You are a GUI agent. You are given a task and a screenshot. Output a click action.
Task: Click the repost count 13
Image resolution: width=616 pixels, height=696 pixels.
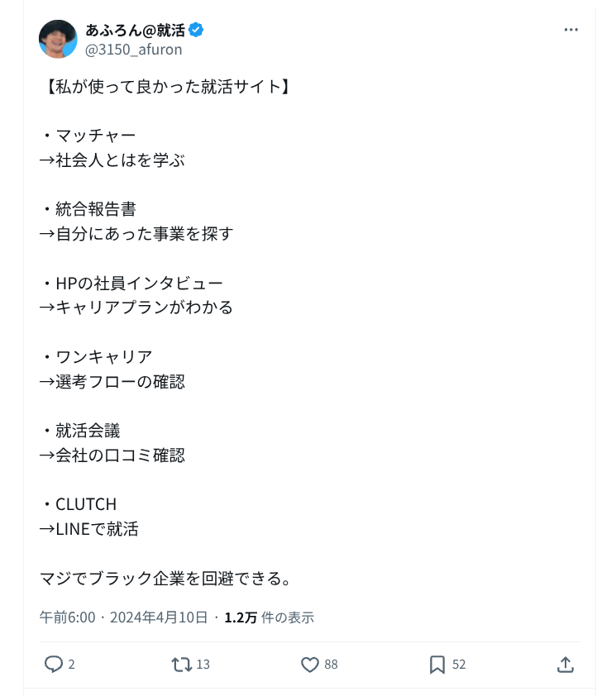pyautogui.click(x=203, y=665)
